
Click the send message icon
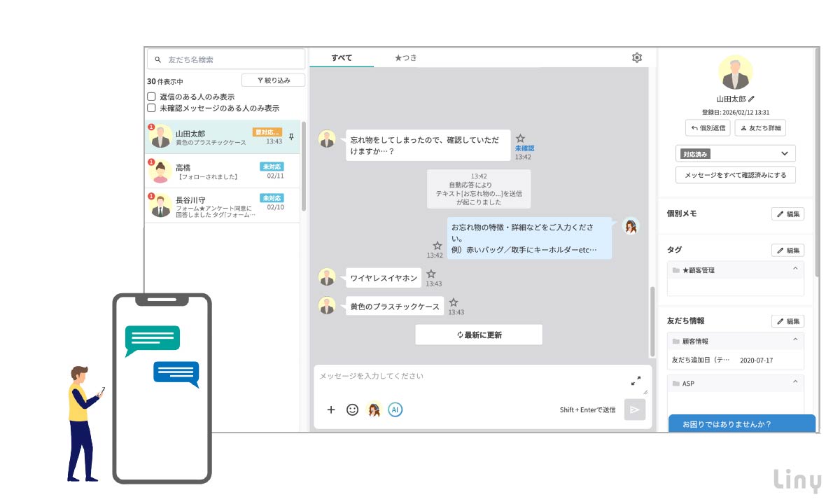point(634,409)
